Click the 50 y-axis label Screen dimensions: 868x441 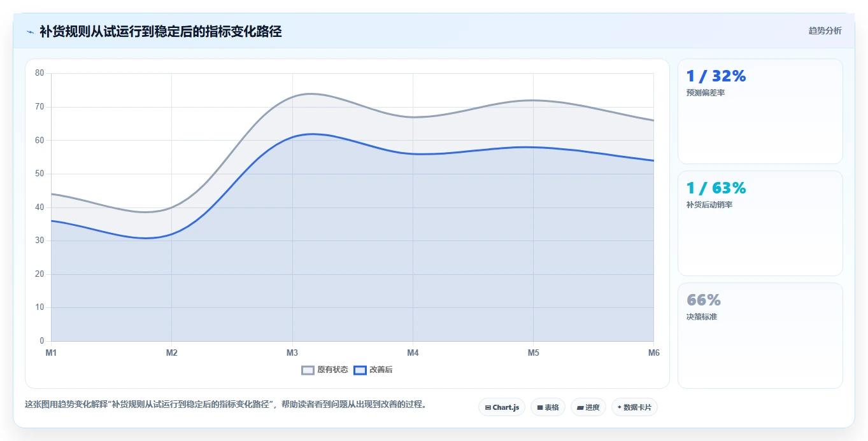pos(39,174)
